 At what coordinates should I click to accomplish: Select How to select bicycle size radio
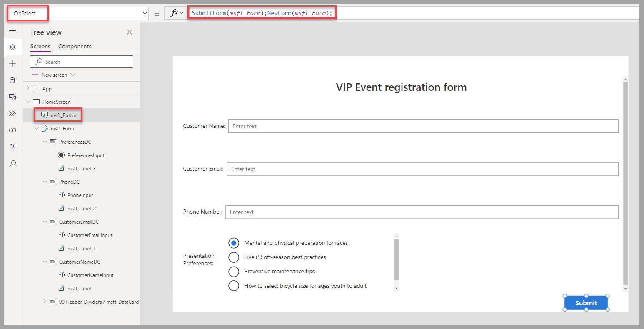pyautogui.click(x=234, y=285)
